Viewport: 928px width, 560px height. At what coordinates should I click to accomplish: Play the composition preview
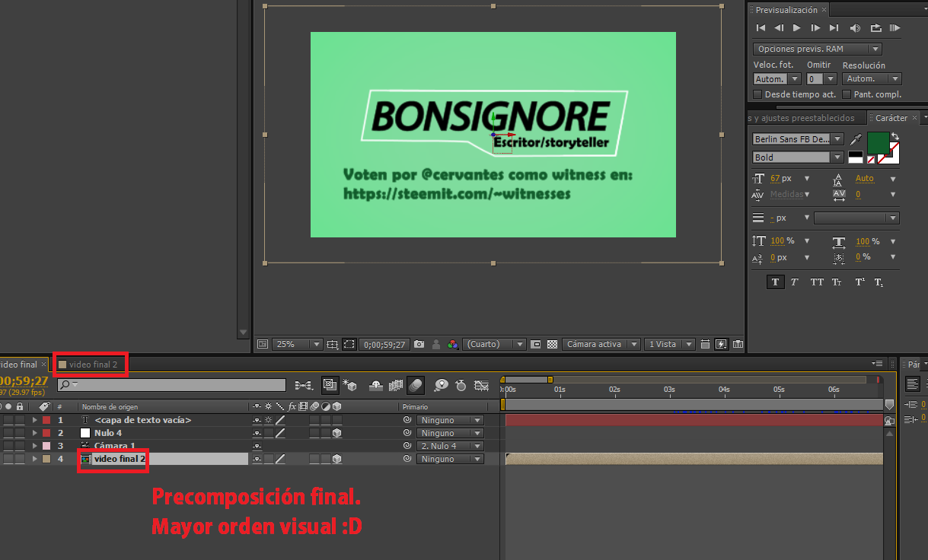(x=797, y=28)
